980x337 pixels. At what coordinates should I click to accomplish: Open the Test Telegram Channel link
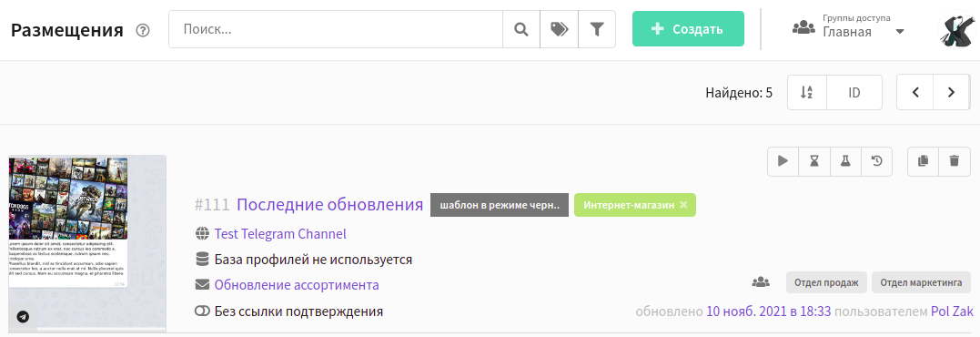point(280,234)
